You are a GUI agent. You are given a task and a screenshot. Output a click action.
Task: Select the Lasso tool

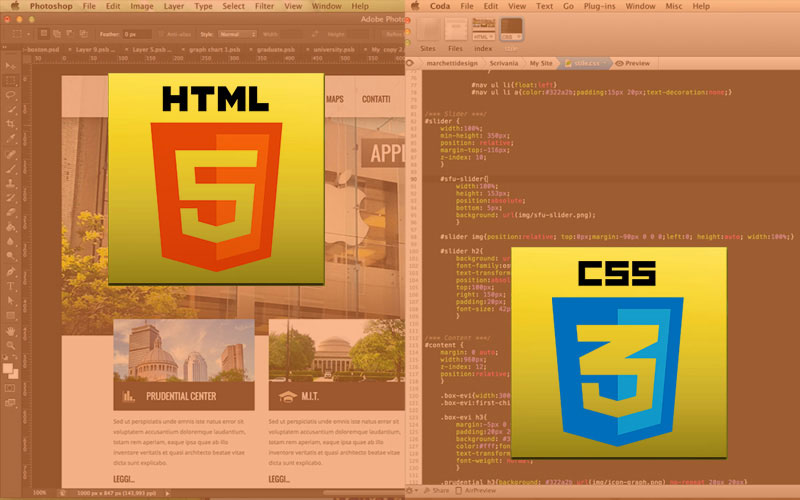click(10, 95)
